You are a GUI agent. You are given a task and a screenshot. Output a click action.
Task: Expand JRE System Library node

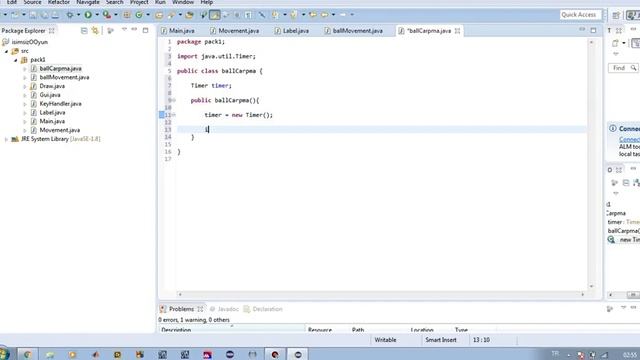(6, 140)
